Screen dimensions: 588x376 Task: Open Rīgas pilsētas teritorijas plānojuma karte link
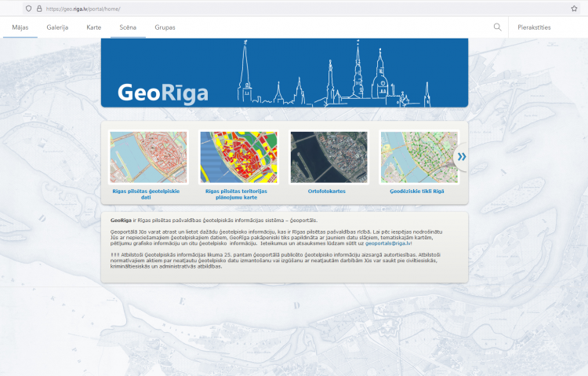236,194
